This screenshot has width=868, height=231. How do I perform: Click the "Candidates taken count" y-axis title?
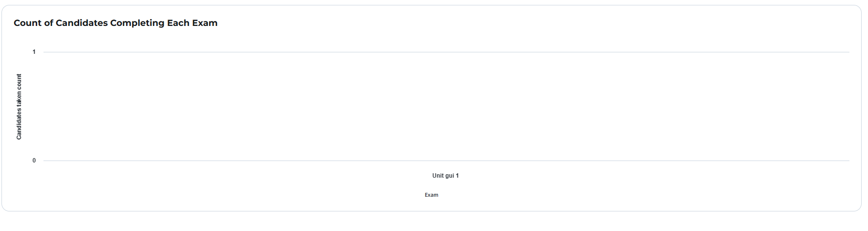19,107
